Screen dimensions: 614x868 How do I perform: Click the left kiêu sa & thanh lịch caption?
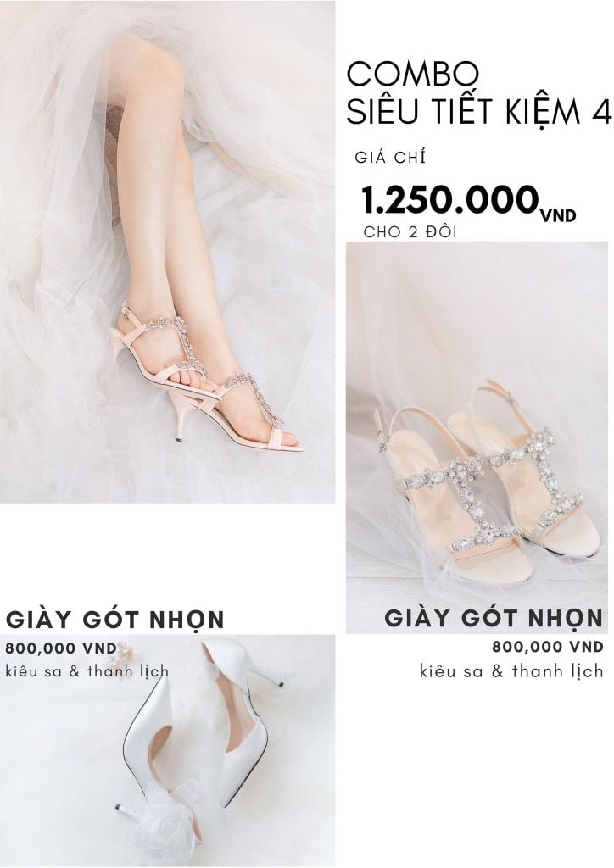tap(87, 671)
